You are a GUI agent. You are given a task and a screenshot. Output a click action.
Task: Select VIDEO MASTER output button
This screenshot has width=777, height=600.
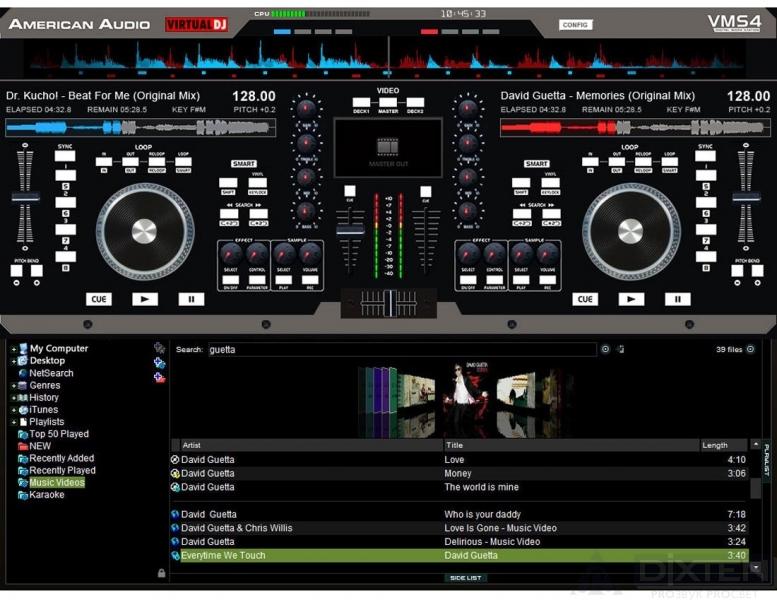point(388,103)
